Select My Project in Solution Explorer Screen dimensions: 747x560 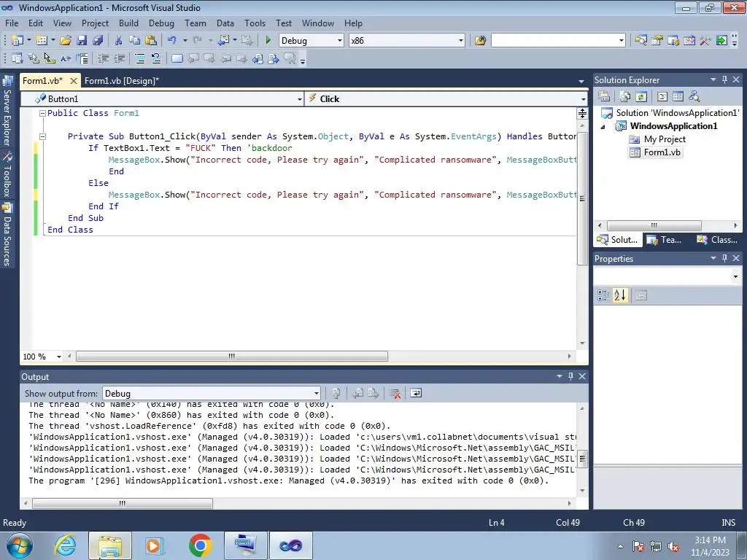pos(657,139)
